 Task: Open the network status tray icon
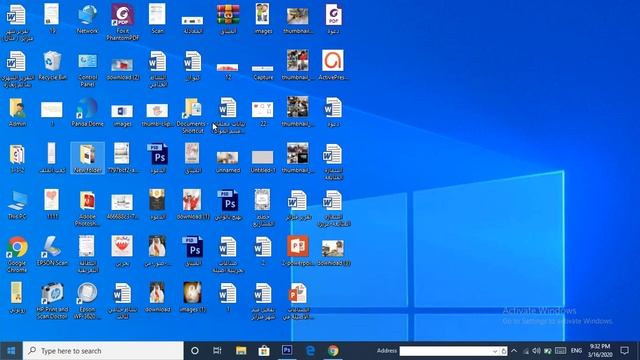click(526, 351)
